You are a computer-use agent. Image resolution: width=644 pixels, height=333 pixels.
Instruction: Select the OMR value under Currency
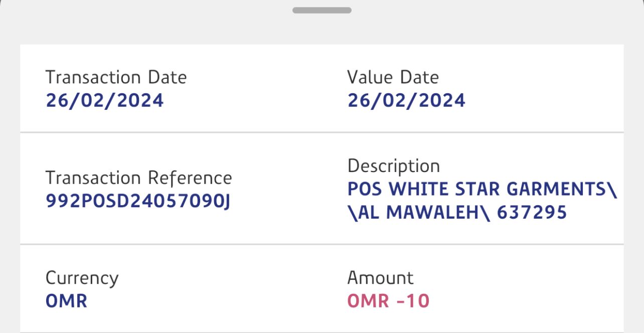[66, 301]
